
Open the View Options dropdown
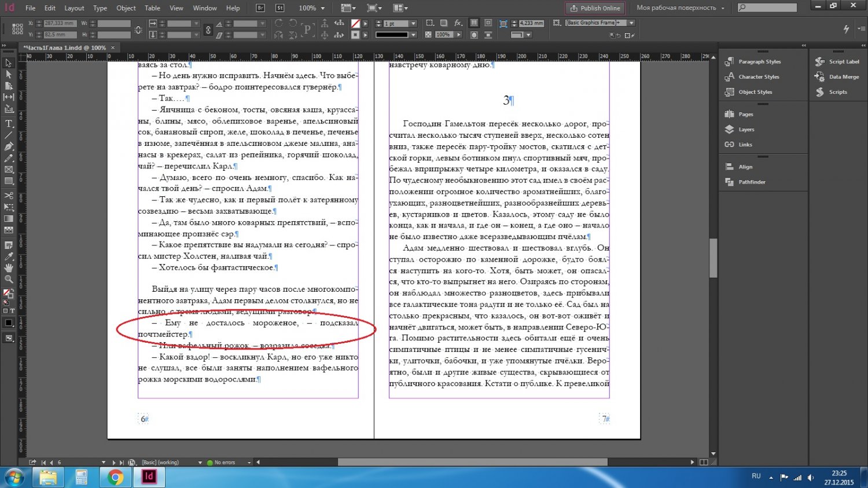tap(347, 8)
